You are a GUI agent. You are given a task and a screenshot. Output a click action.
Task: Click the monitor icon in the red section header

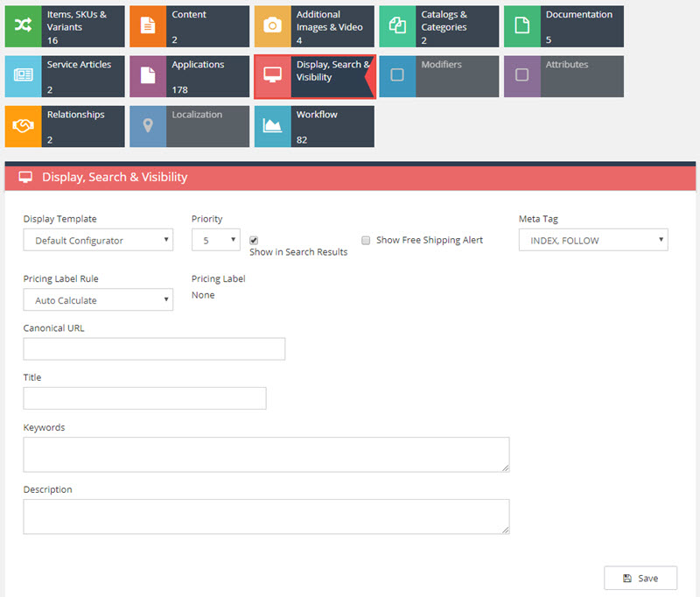coord(25,178)
